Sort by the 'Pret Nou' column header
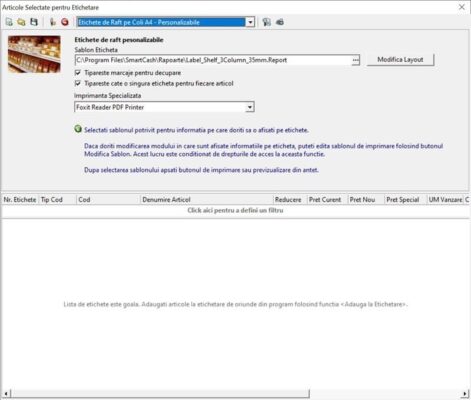Image resolution: width=471 pixels, height=400 pixels. [x=366, y=200]
